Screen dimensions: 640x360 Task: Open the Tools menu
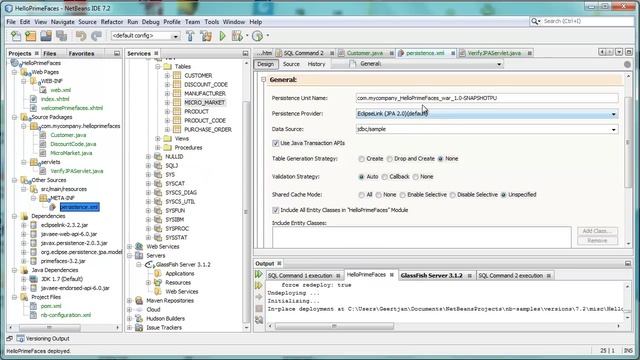(x=211, y=22)
